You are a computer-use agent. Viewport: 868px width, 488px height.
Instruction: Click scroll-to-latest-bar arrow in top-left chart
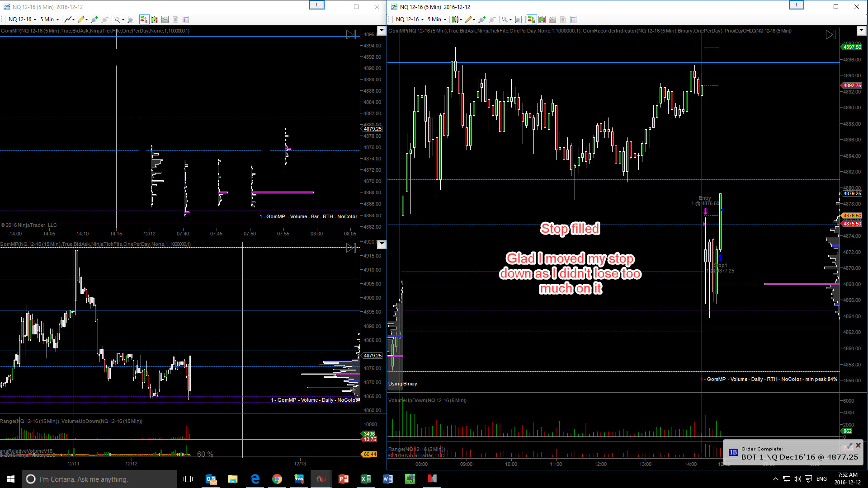(351, 35)
